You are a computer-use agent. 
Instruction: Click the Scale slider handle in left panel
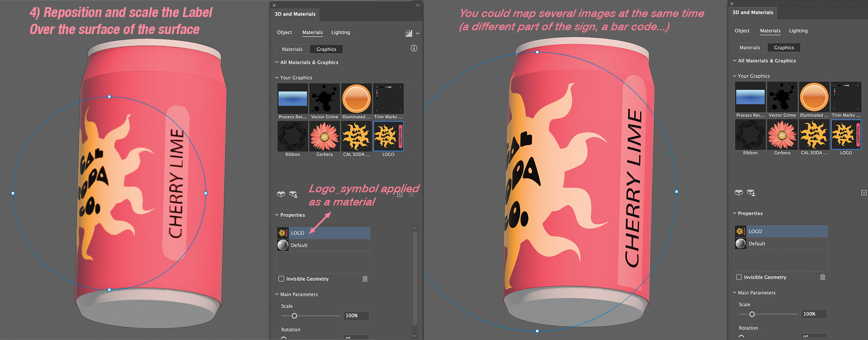294,316
